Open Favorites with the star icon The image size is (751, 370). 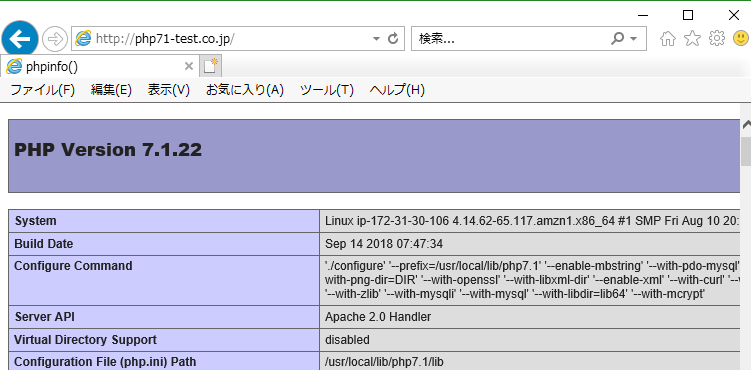(693, 39)
